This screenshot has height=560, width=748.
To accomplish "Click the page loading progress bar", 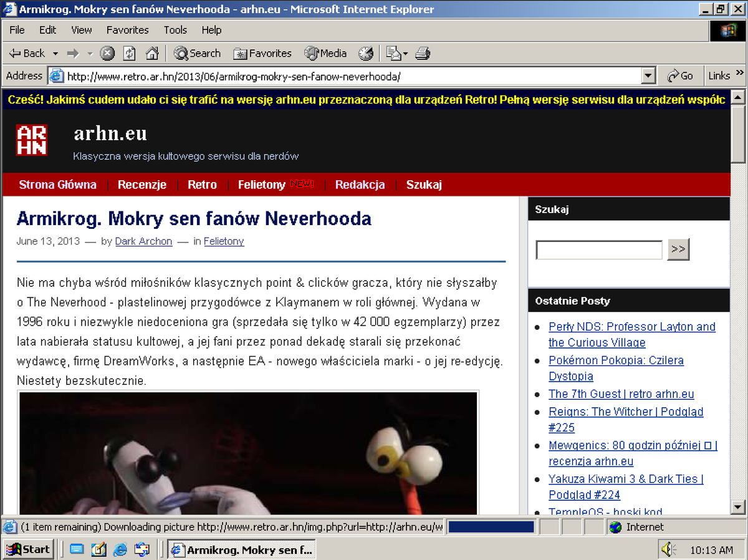I will [491, 527].
